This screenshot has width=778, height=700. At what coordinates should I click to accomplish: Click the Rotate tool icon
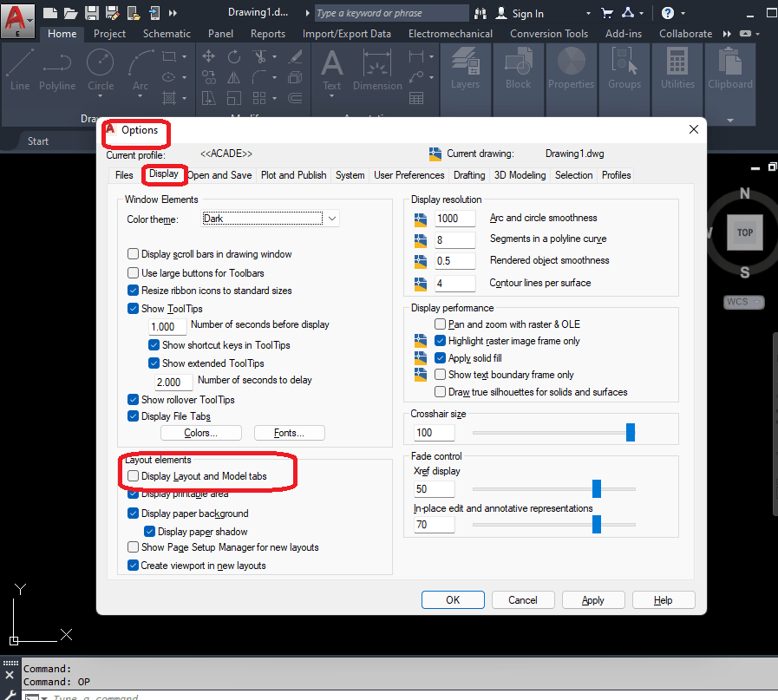coord(234,56)
